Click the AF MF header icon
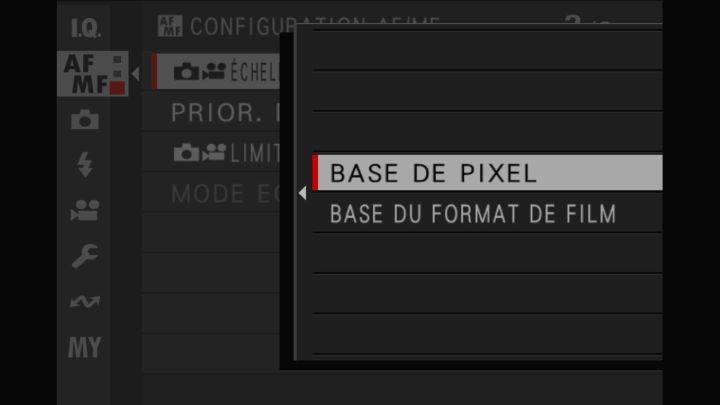This screenshot has width=720, height=405. pos(170,26)
